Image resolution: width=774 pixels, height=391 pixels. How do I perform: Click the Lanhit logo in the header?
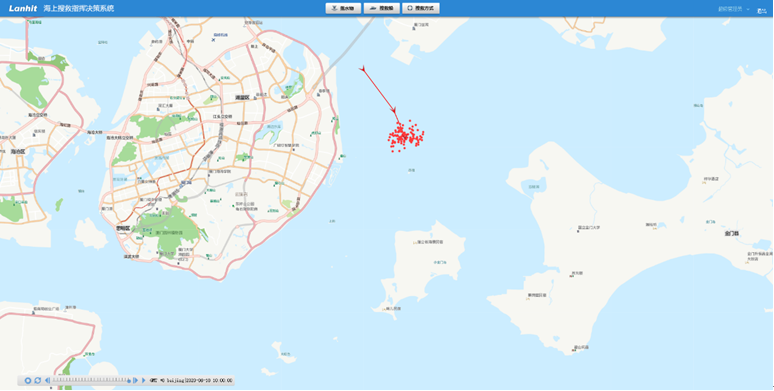tap(23, 8)
